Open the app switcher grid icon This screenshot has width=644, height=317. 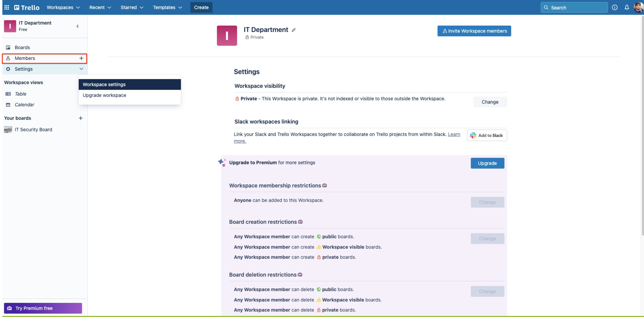click(x=7, y=7)
